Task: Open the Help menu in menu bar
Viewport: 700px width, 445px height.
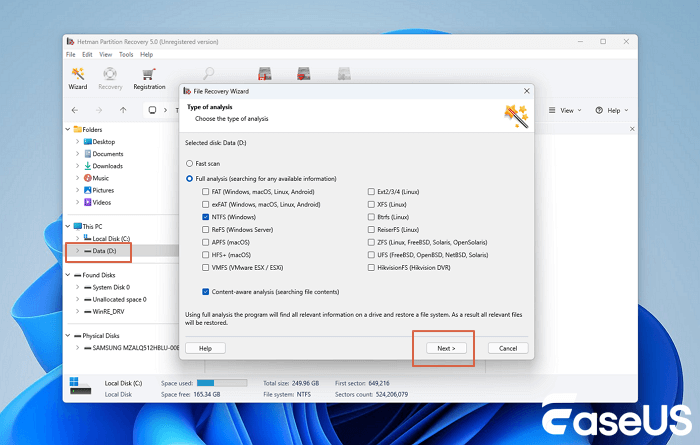Action: (x=146, y=54)
